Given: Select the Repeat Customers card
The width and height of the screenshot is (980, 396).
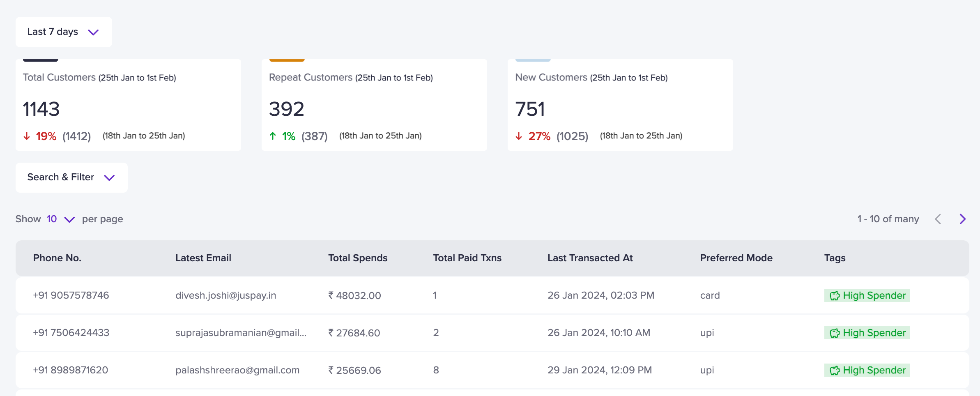Looking at the screenshot, I should [x=374, y=105].
